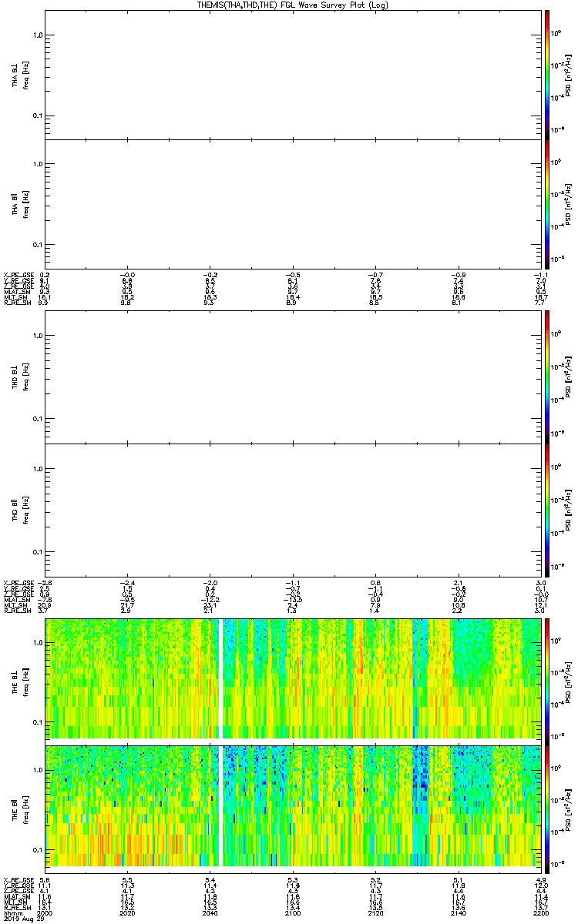Image resolution: width=578 pixels, height=924 pixels.
Task: Click the 0.1 tick of the THD B⊥ panel
Action: click(38, 419)
